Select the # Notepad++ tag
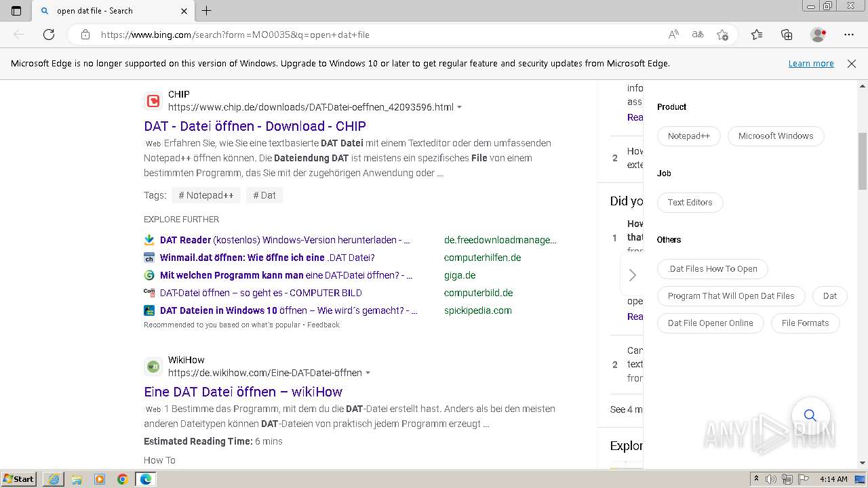 point(206,195)
